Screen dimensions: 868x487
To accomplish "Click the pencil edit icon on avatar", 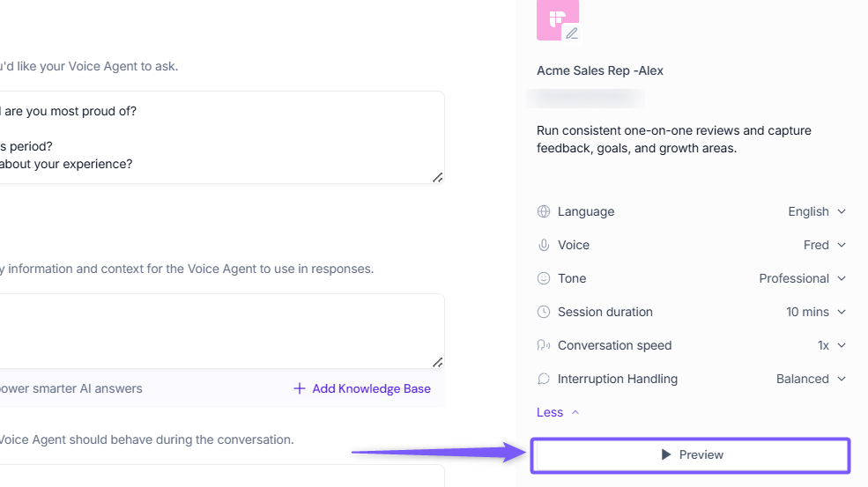I will [x=572, y=33].
